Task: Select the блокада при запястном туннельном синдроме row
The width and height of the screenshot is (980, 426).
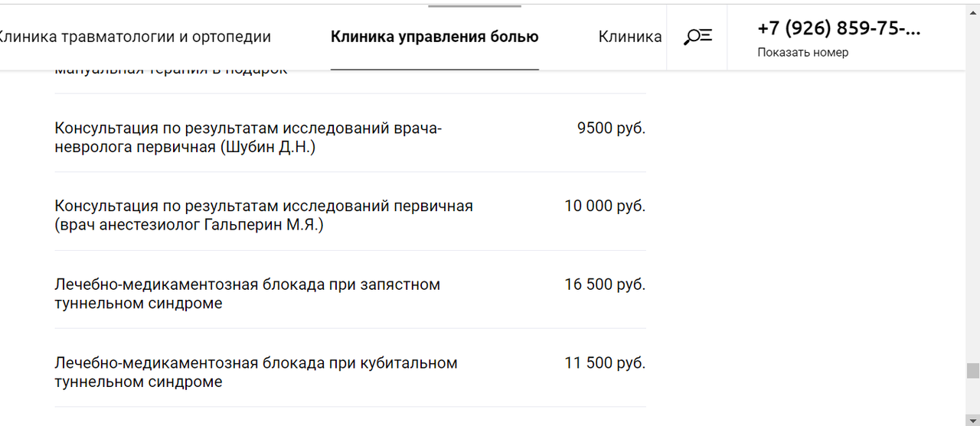Action: coord(350,294)
